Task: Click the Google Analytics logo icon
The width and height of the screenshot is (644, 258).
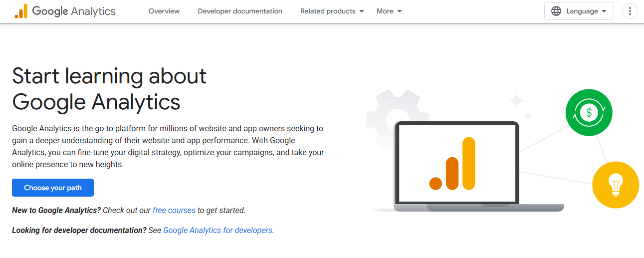Action: point(21,11)
